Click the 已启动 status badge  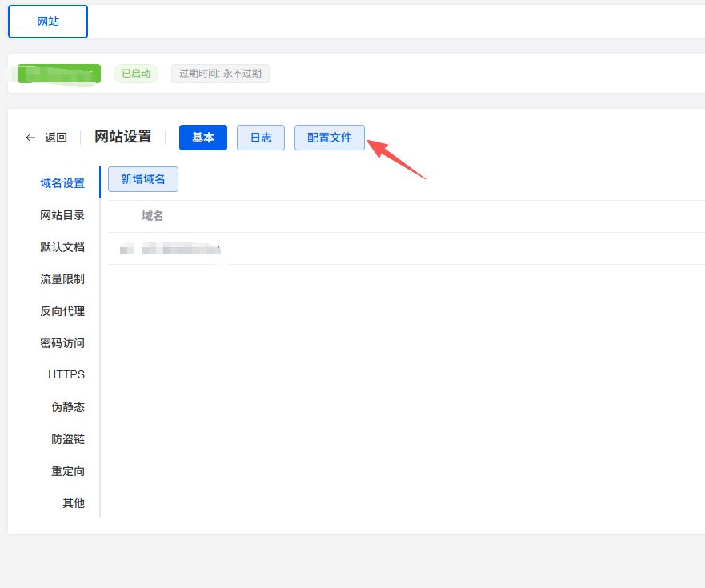click(136, 74)
